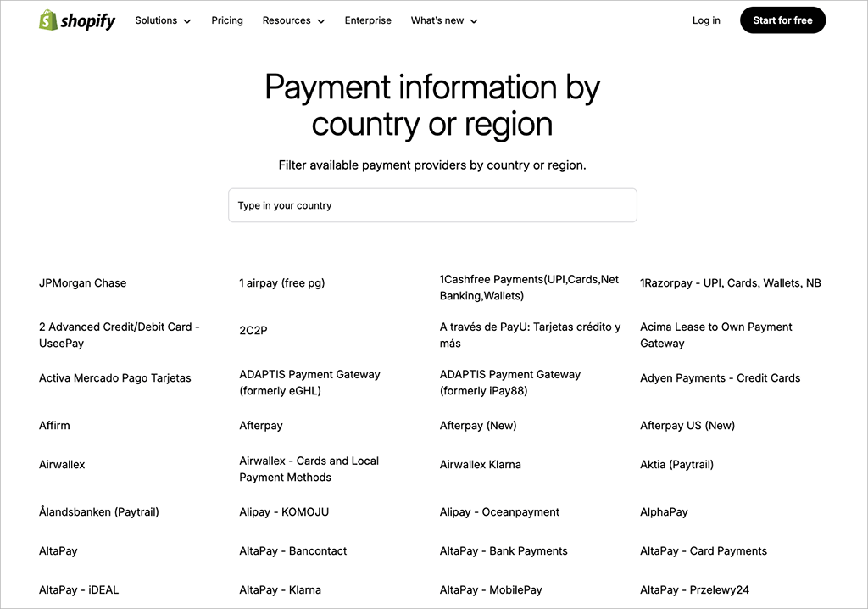Open Adyen Payments - Credit Cards
The height and width of the screenshot is (609, 868).
(x=720, y=378)
